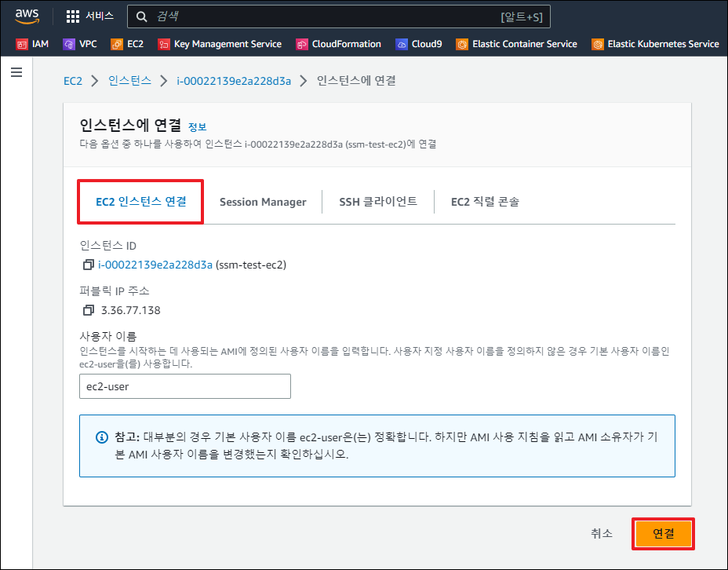The width and height of the screenshot is (728, 570).
Task: Open the CloudFormation bookmark icon
Action: pyautogui.click(x=302, y=44)
